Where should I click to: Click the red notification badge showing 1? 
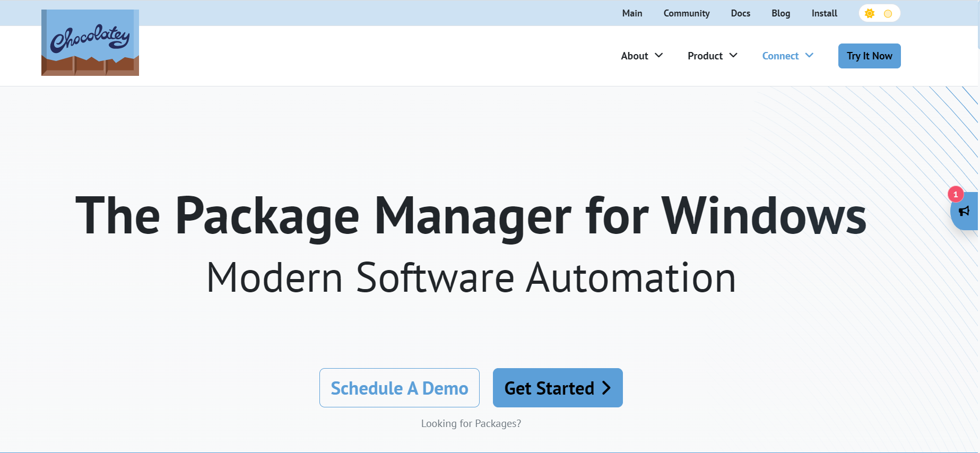[956, 195]
